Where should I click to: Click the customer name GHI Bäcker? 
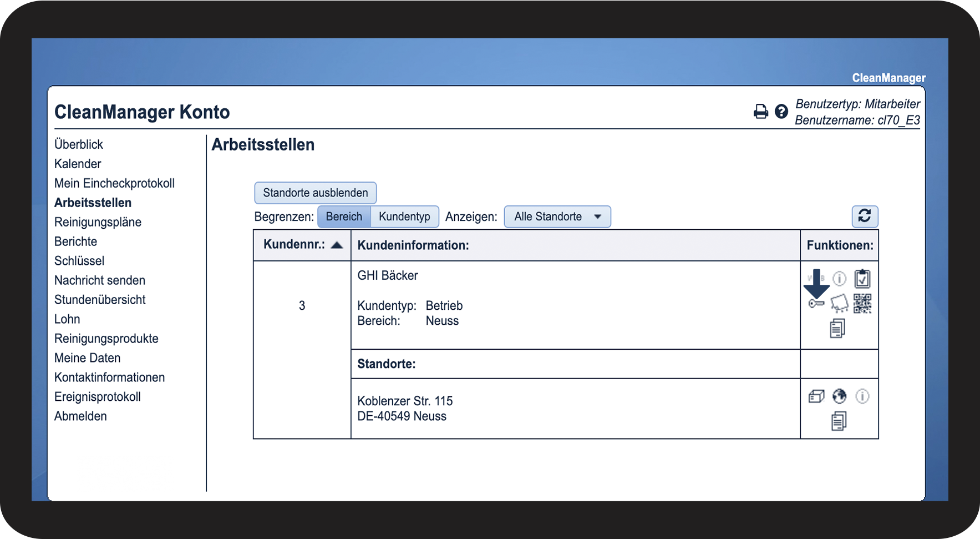pyautogui.click(x=388, y=275)
